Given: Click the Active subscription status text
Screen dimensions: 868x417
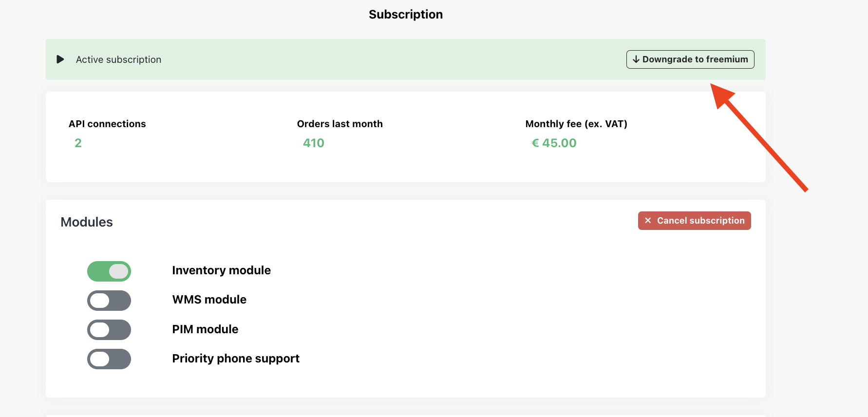Looking at the screenshot, I should coord(118,59).
